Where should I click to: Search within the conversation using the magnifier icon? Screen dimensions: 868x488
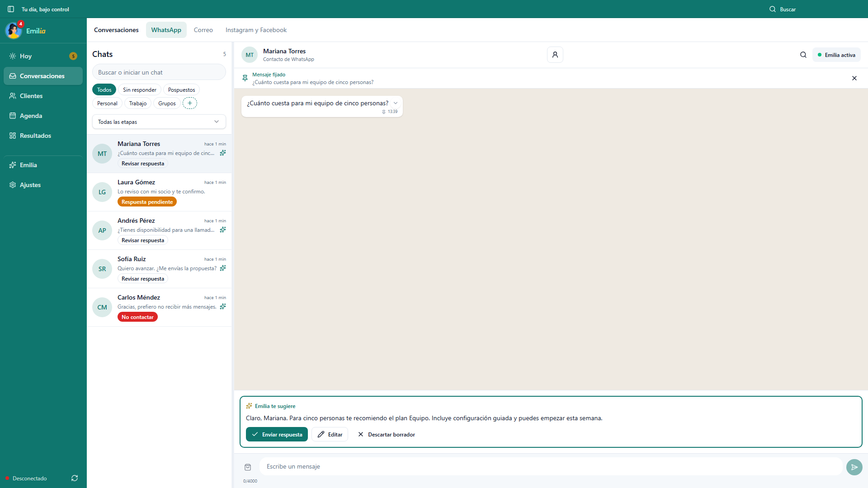click(x=803, y=55)
